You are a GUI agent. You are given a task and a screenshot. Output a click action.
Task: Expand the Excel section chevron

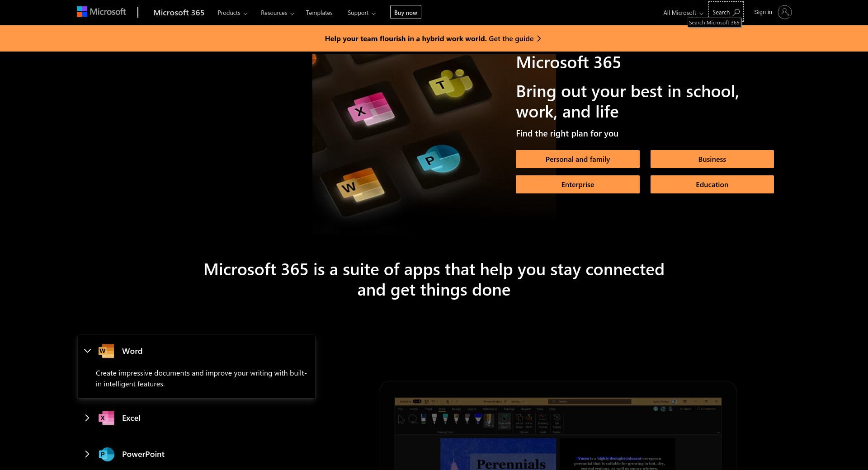[x=87, y=418]
